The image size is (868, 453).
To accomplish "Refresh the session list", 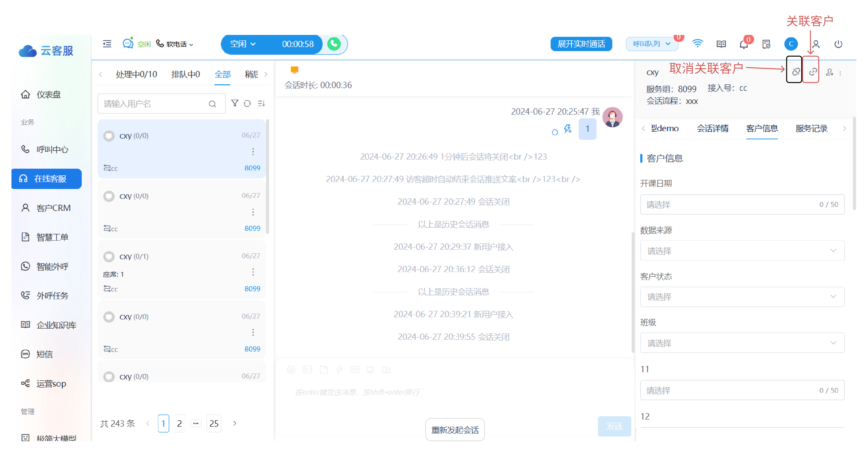I will [247, 103].
